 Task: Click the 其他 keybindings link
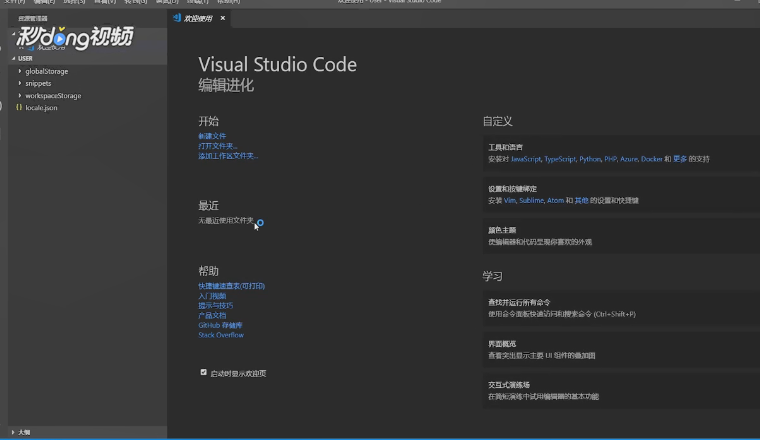tap(582, 201)
